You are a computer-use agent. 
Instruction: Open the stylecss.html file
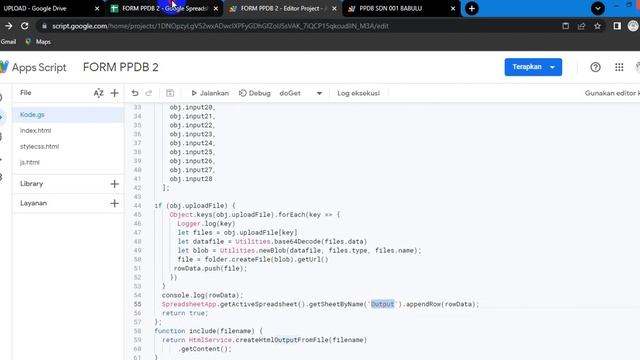pos(68,147)
